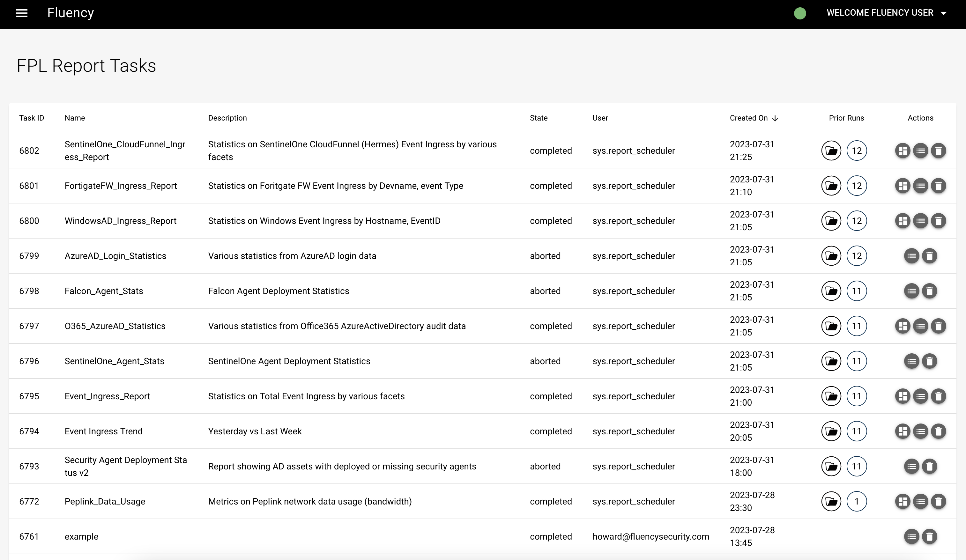Open list details for task 6802
The image size is (966, 560).
tap(920, 151)
